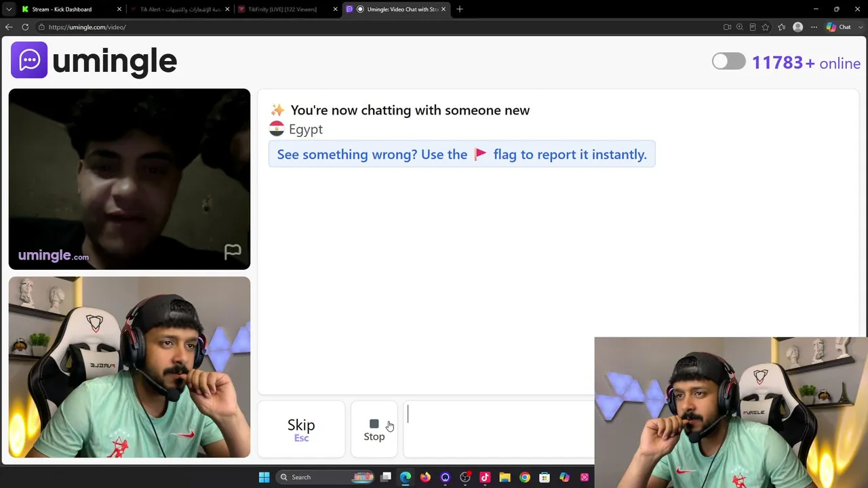This screenshot has width=868, height=488.
Task: Click the umingle wordmark
Action: click(115, 61)
